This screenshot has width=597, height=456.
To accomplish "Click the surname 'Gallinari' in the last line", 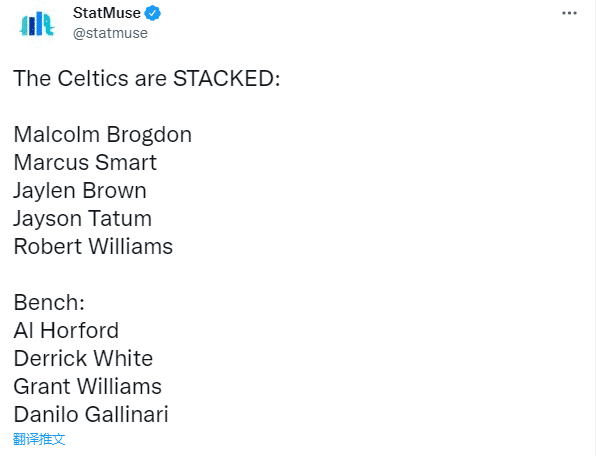I will click(126, 415).
